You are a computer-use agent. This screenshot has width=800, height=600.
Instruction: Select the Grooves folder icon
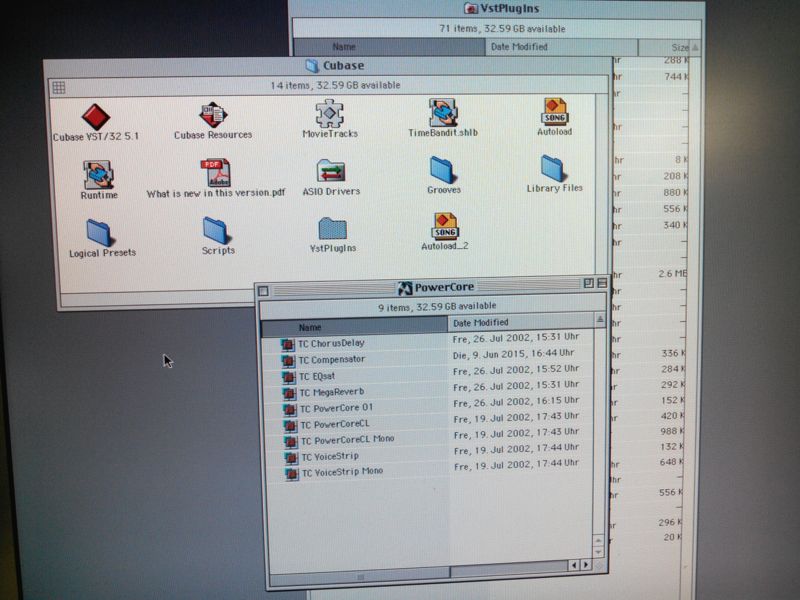tap(442, 169)
